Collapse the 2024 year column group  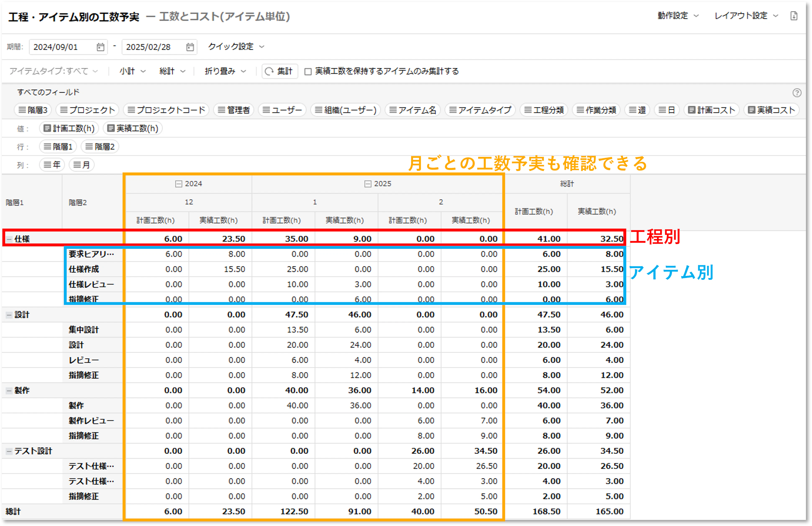pos(178,184)
